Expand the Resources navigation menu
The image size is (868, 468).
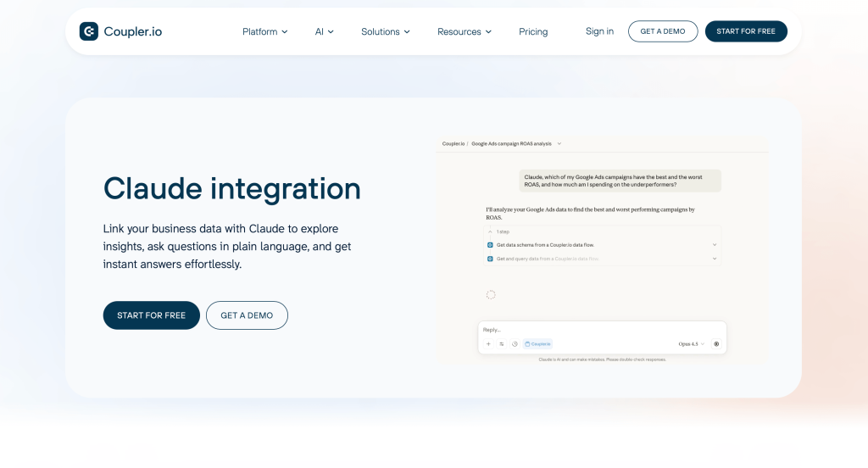(x=464, y=31)
